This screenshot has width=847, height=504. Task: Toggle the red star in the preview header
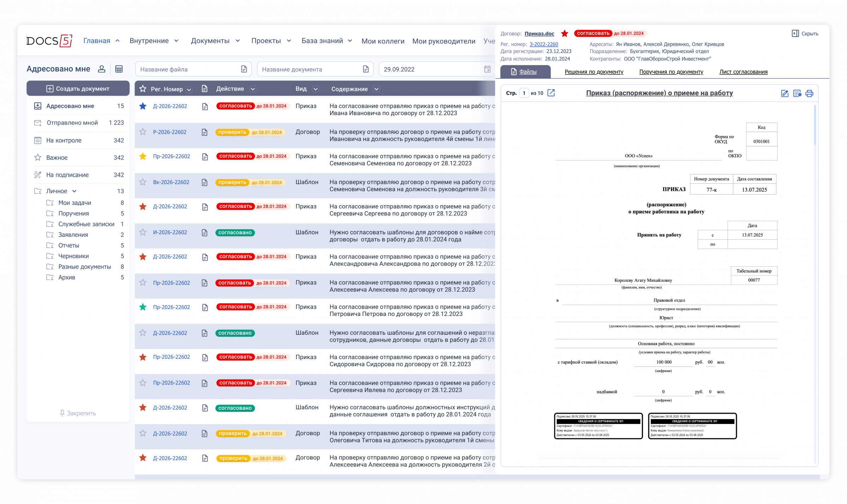(x=564, y=34)
